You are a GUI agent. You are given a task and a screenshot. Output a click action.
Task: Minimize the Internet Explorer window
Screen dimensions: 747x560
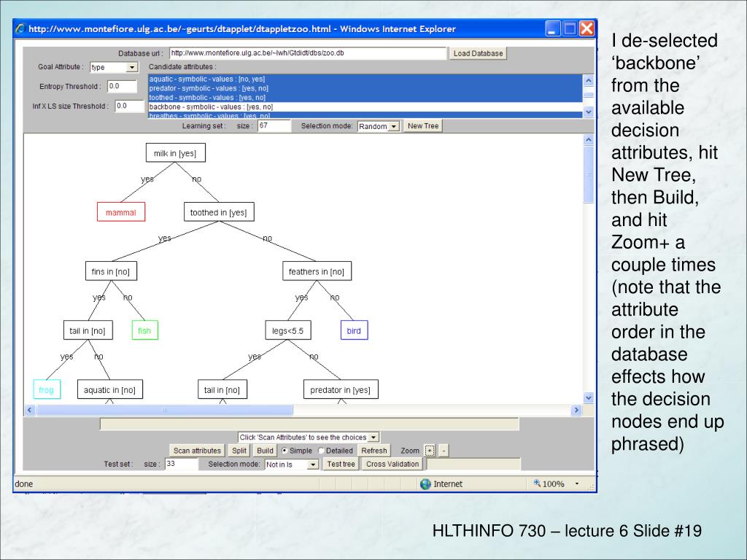coord(553,28)
